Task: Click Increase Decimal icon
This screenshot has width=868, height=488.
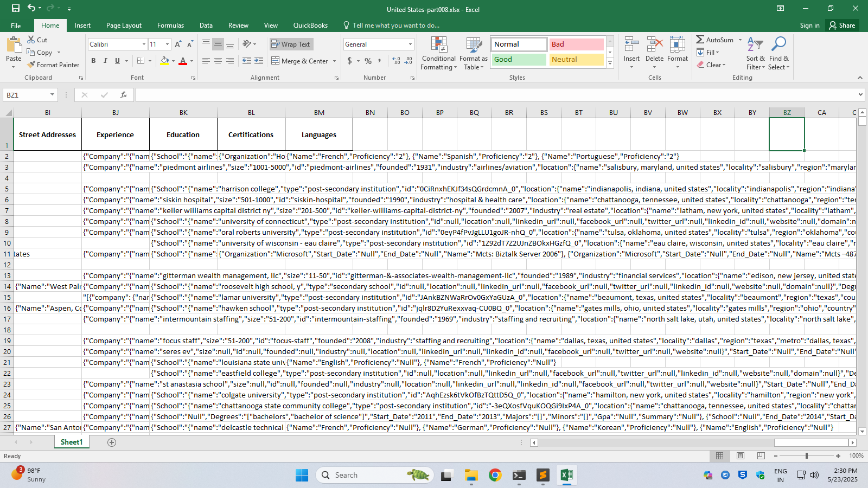Action: tap(396, 61)
